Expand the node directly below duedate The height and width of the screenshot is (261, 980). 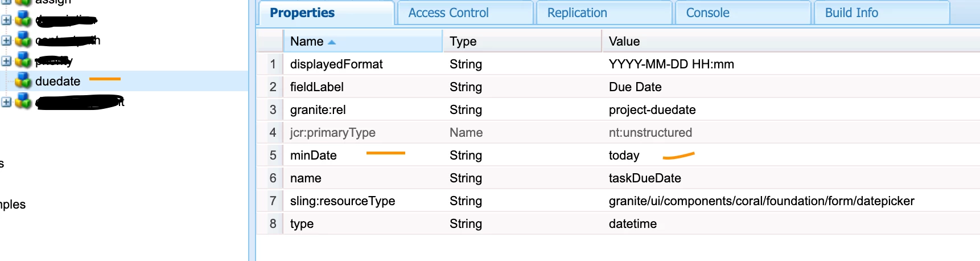pos(6,102)
